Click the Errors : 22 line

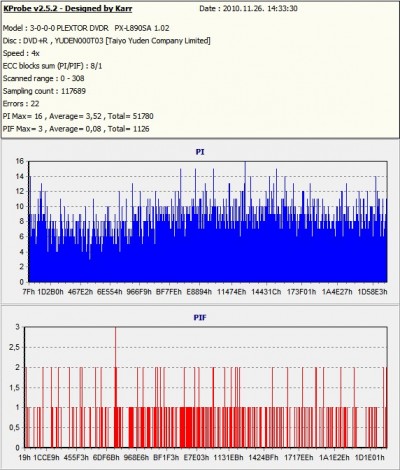(21, 104)
